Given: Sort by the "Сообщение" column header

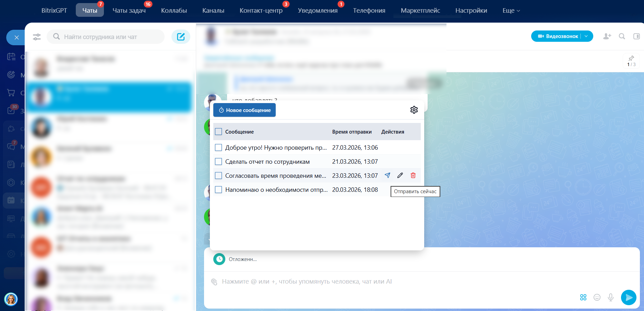Looking at the screenshot, I should (239, 132).
